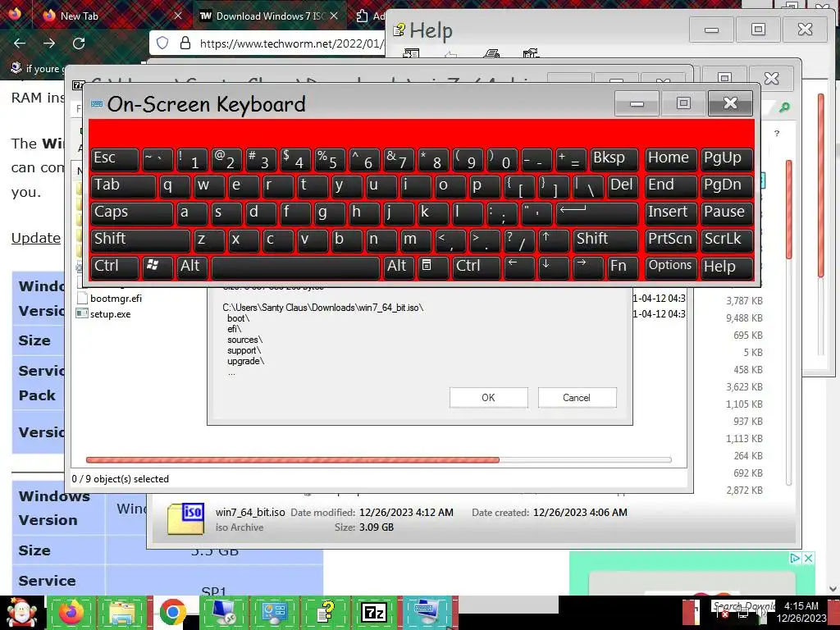Click the win7_64_bit.iso file icon in details pane
The height and width of the screenshot is (630, 840).
(x=185, y=518)
